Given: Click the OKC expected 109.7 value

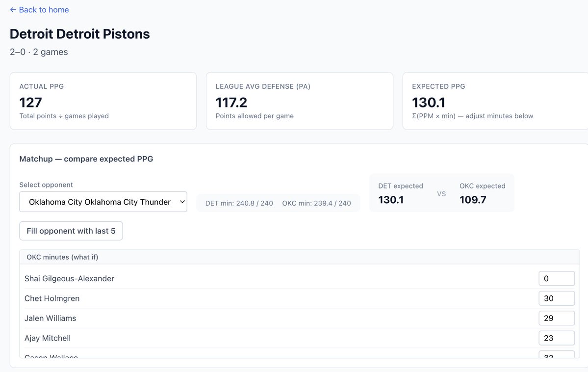Looking at the screenshot, I should point(473,200).
